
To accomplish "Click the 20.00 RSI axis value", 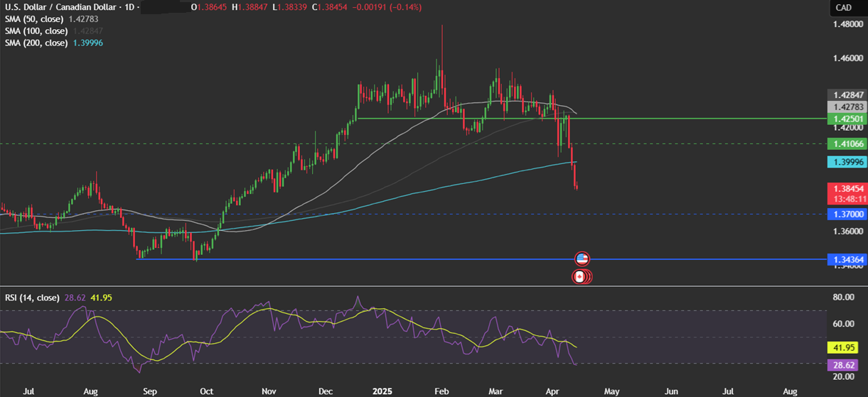I will click(843, 376).
